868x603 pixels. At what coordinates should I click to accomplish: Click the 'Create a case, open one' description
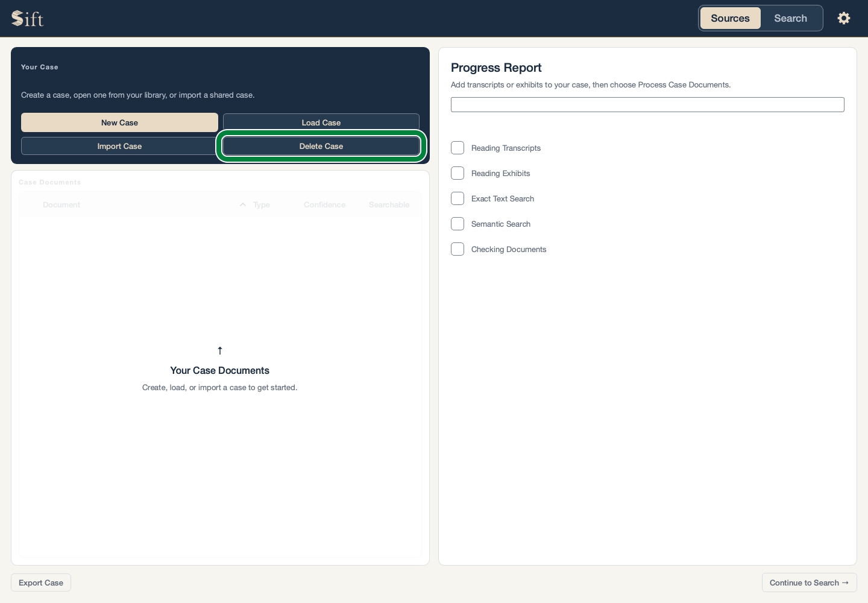(x=137, y=95)
